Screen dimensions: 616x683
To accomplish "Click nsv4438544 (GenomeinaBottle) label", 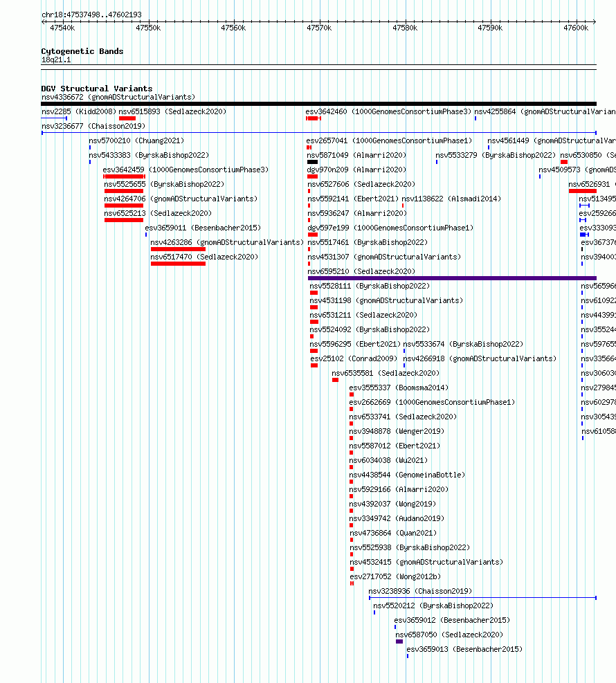I will click(408, 475).
